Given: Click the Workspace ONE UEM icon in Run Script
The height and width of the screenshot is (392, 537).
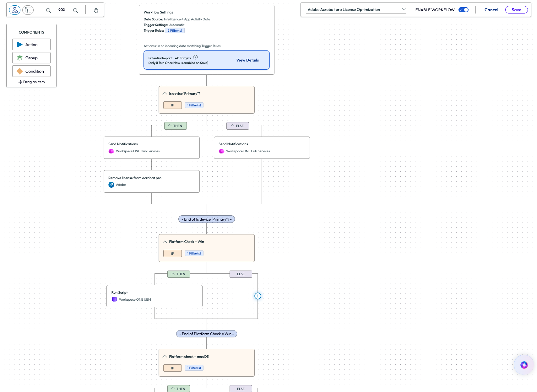Looking at the screenshot, I should pyautogui.click(x=115, y=299).
